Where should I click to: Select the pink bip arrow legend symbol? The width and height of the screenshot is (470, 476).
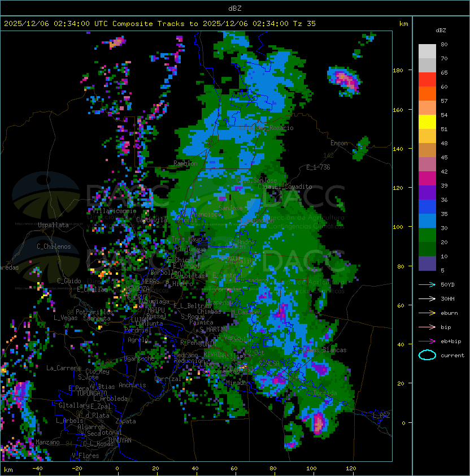tap(427, 327)
